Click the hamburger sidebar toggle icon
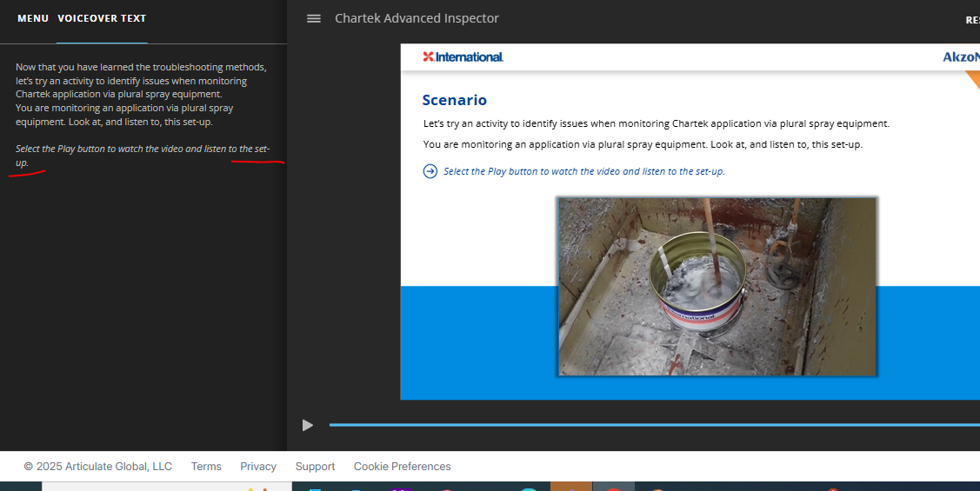 click(314, 18)
